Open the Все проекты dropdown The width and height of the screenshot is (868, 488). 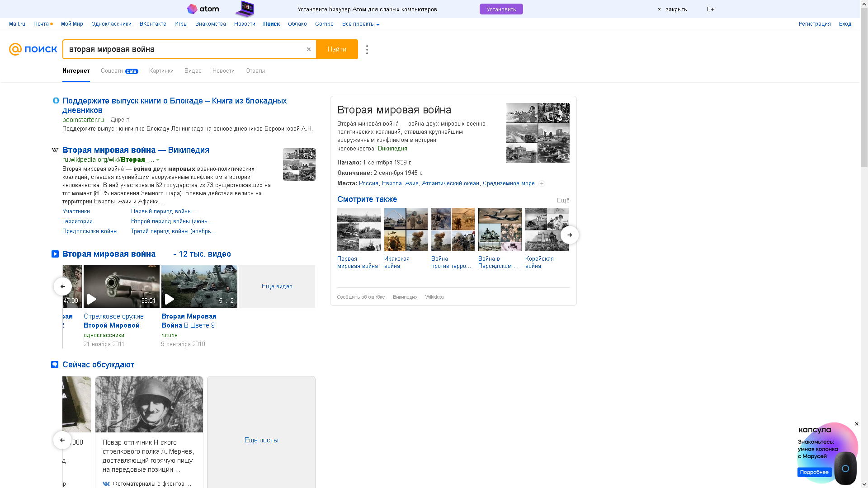click(x=360, y=24)
